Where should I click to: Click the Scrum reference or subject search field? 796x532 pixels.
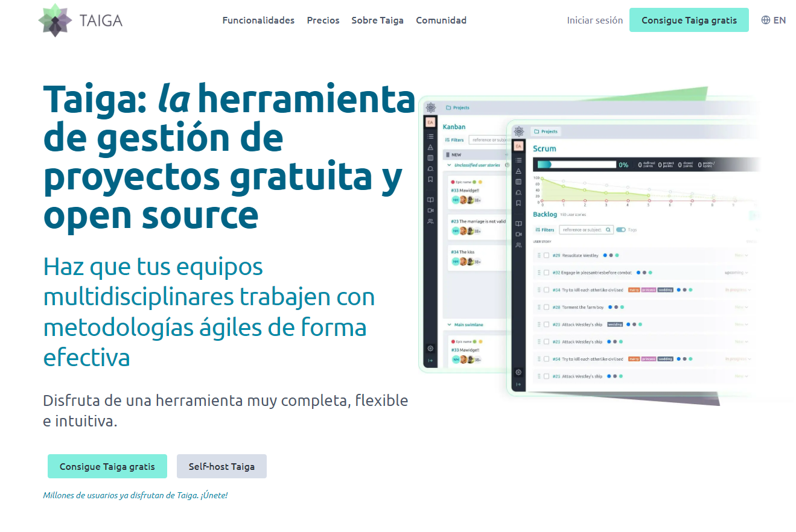(x=586, y=230)
